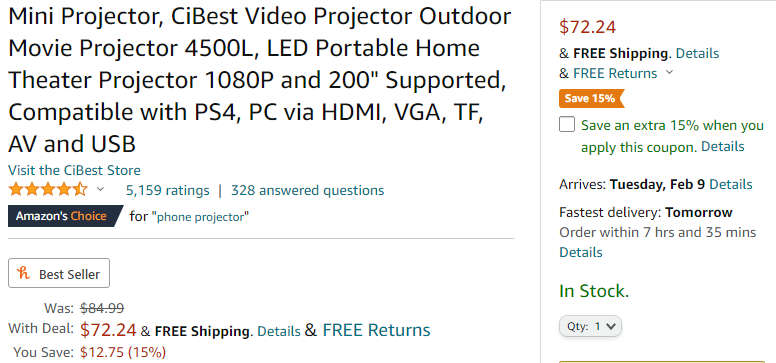Viewport: 776px width, 363px height.
Task: Expand the FREE Returns chevron in buy box
Action: coord(669,73)
